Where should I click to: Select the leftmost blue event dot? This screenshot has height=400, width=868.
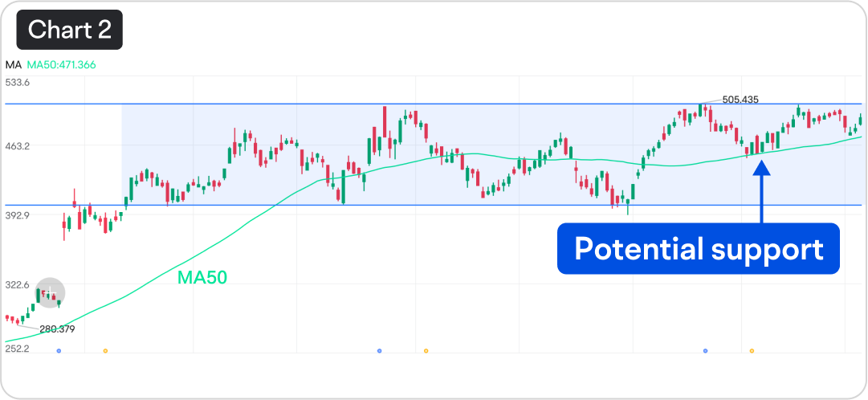pyautogui.click(x=59, y=351)
